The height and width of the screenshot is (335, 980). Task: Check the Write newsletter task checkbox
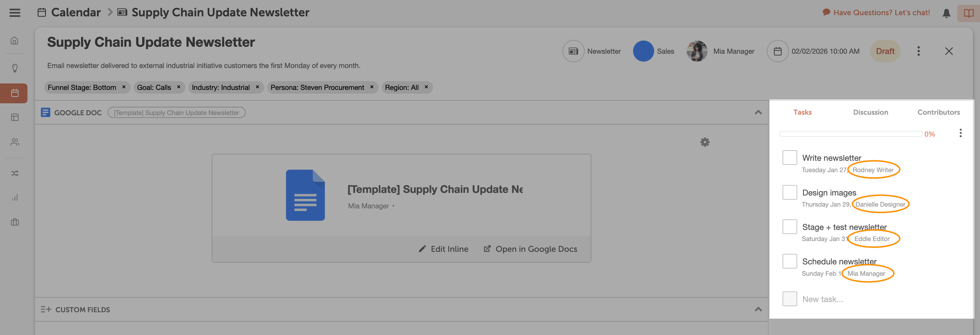(789, 157)
